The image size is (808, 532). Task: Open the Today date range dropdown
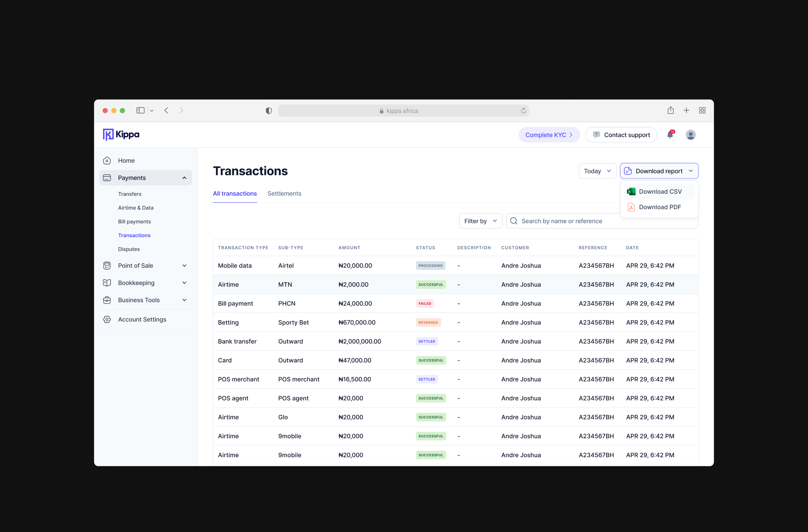597,171
